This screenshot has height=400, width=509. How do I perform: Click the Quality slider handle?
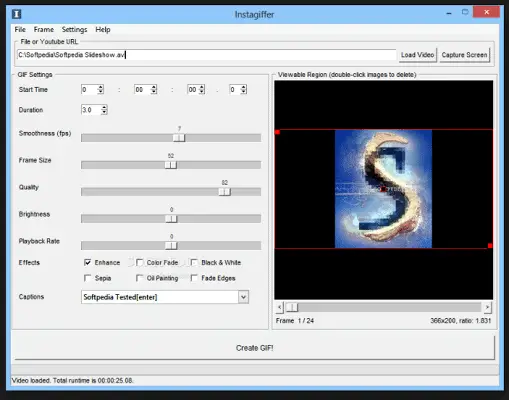(225, 192)
